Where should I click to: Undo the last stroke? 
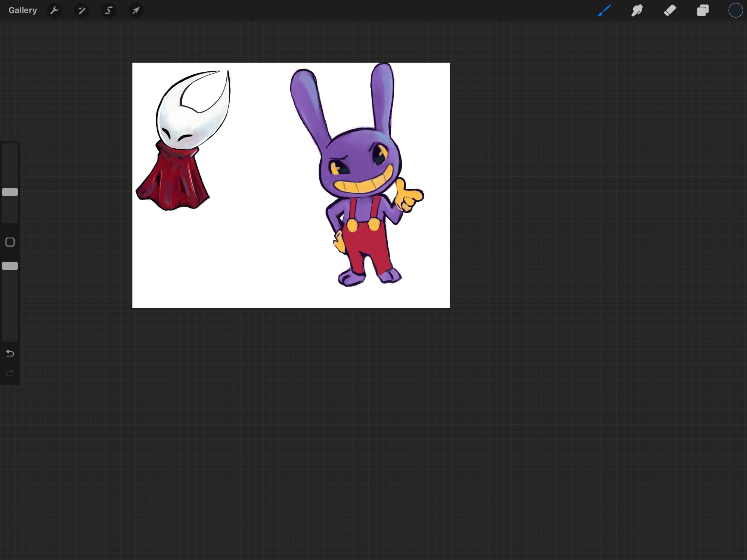[x=10, y=353]
